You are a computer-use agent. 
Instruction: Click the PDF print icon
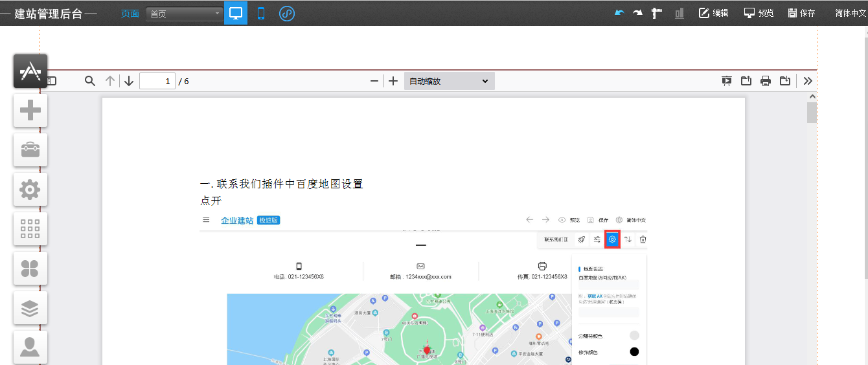[766, 81]
